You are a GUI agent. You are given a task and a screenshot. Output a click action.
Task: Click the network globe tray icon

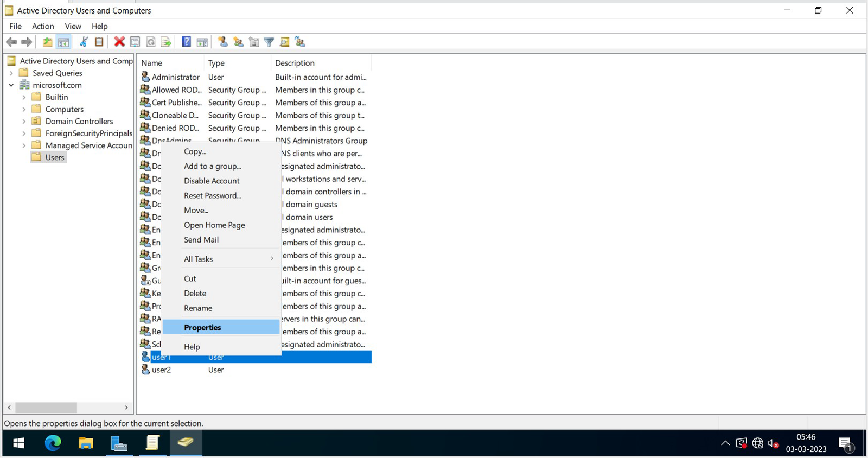(758, 443)
